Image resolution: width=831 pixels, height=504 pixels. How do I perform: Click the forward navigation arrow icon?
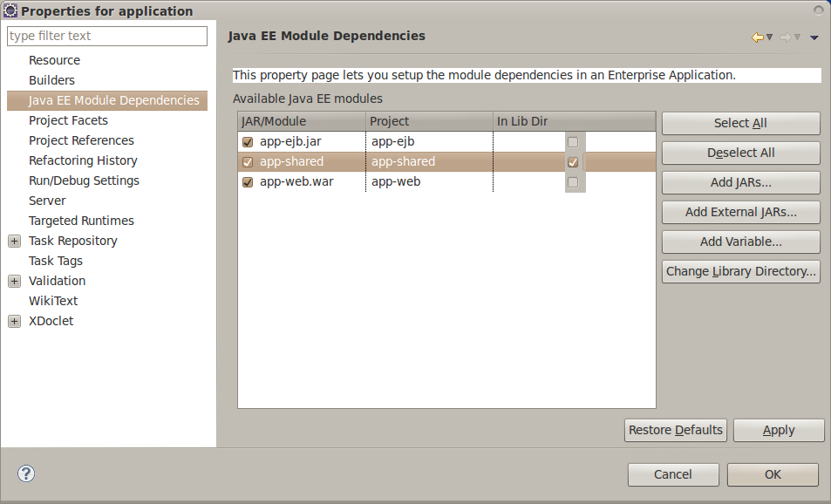786,37
